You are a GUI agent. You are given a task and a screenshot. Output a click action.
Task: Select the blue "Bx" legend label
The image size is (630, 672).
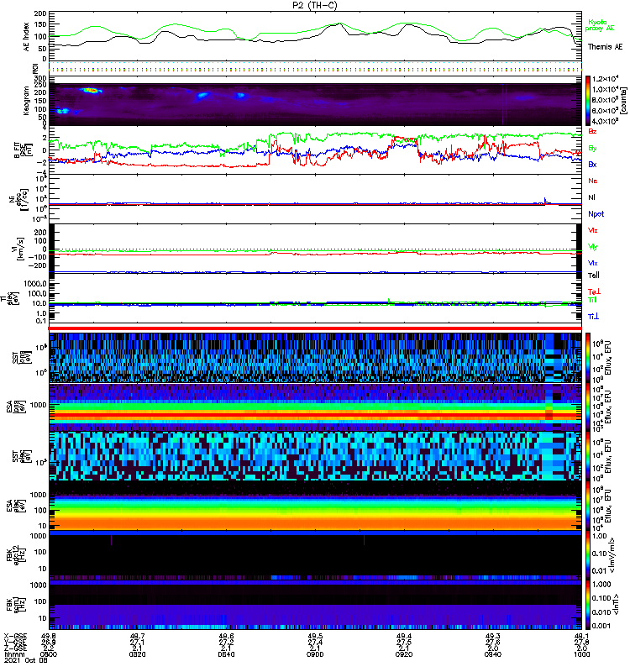tap(592, 165)
